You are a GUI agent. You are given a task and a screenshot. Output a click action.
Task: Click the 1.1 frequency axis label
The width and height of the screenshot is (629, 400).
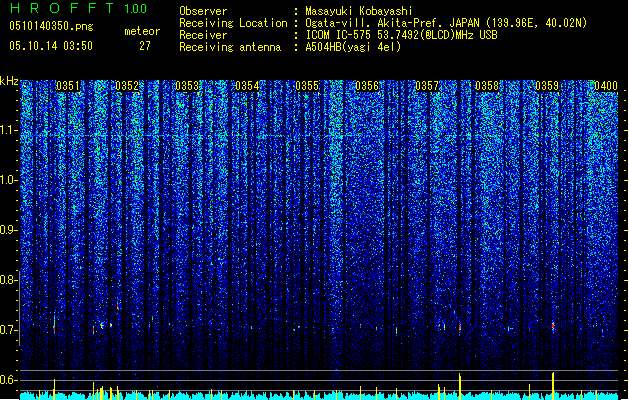[9, 130]
